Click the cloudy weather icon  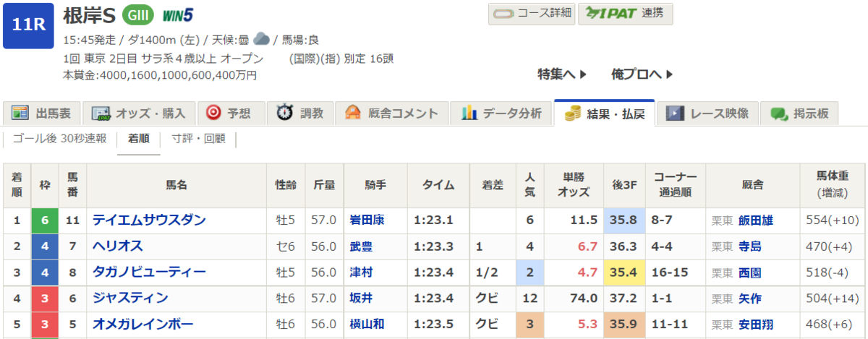262,40
